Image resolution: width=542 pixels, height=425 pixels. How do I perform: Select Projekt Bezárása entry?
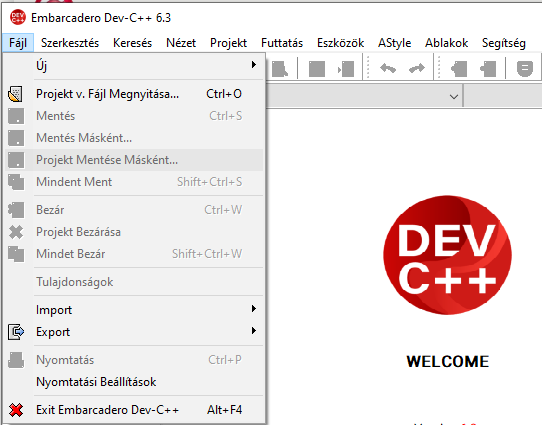point(134,232)
